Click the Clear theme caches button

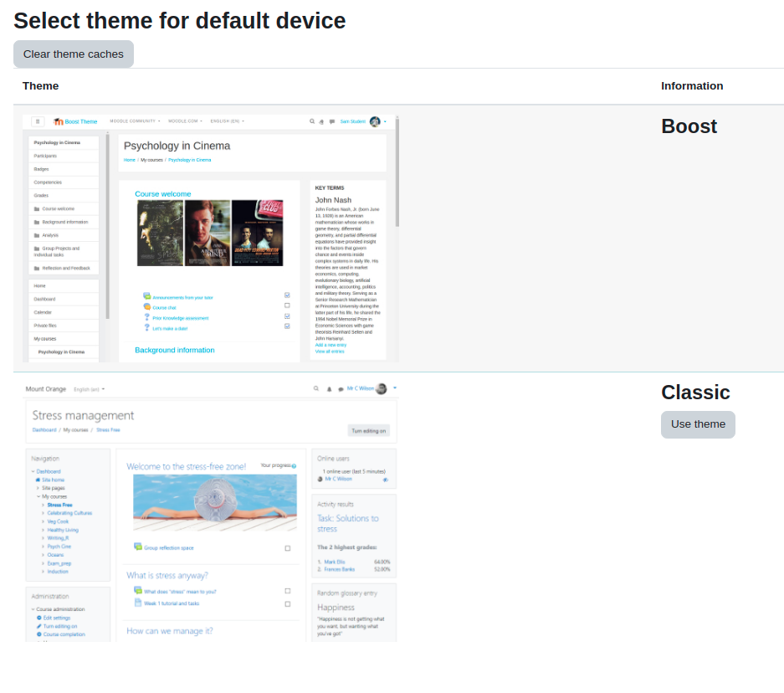point(74,54)
